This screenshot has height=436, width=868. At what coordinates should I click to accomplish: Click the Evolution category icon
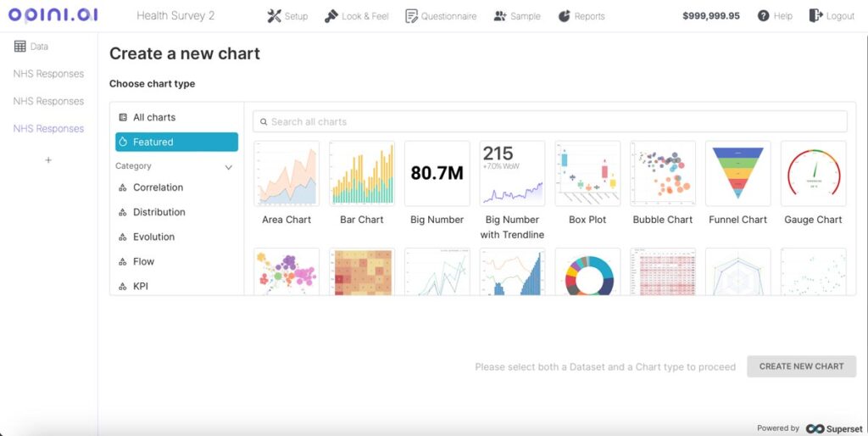[x=123, y=238]
